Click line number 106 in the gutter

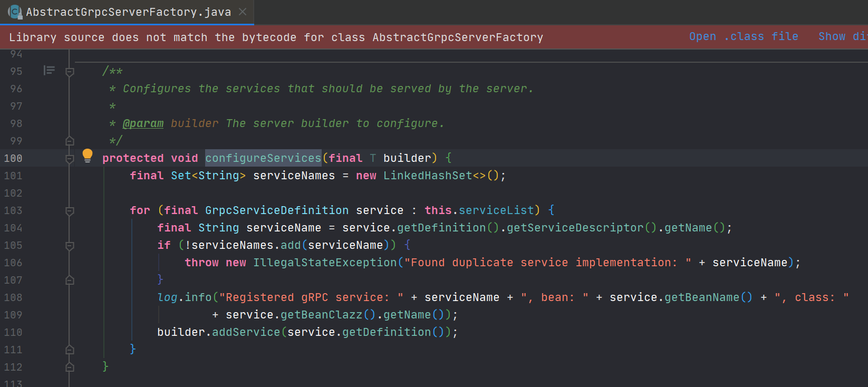pos(13,263)
